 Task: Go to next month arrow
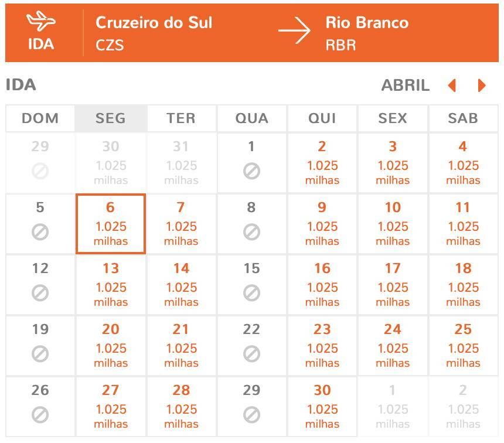482,86
